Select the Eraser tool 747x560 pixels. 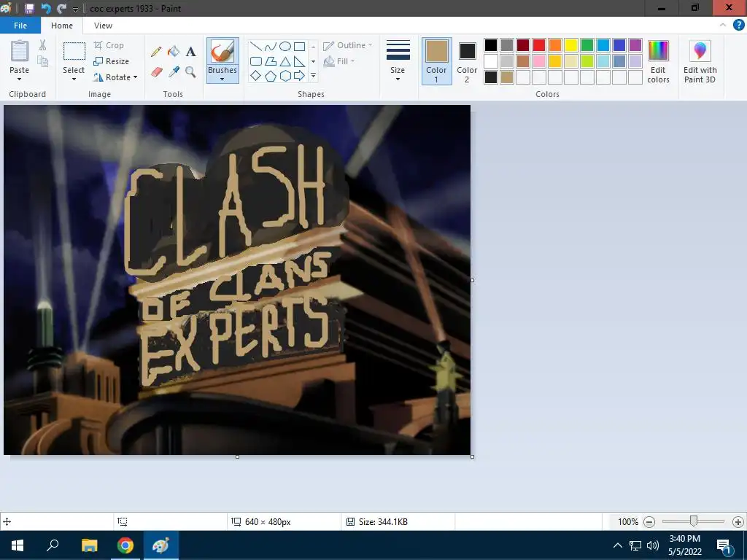coord(157,72)
